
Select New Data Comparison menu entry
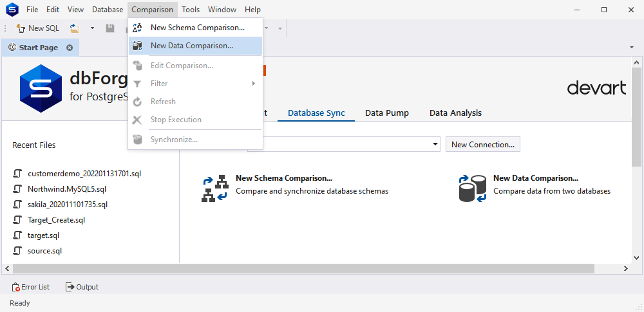click(x=195, y=46)
